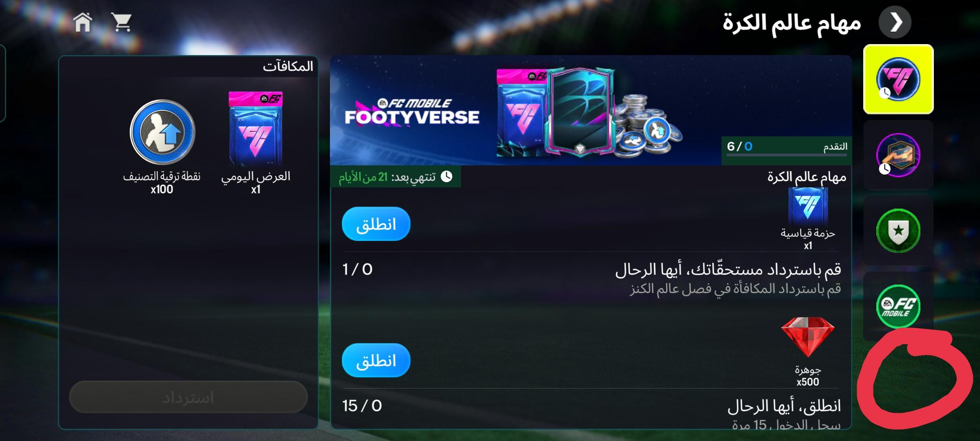The image size is (980, 441).
Task: Tap the المكافآت rewards panel header
Action: click(x=288, y=66)
